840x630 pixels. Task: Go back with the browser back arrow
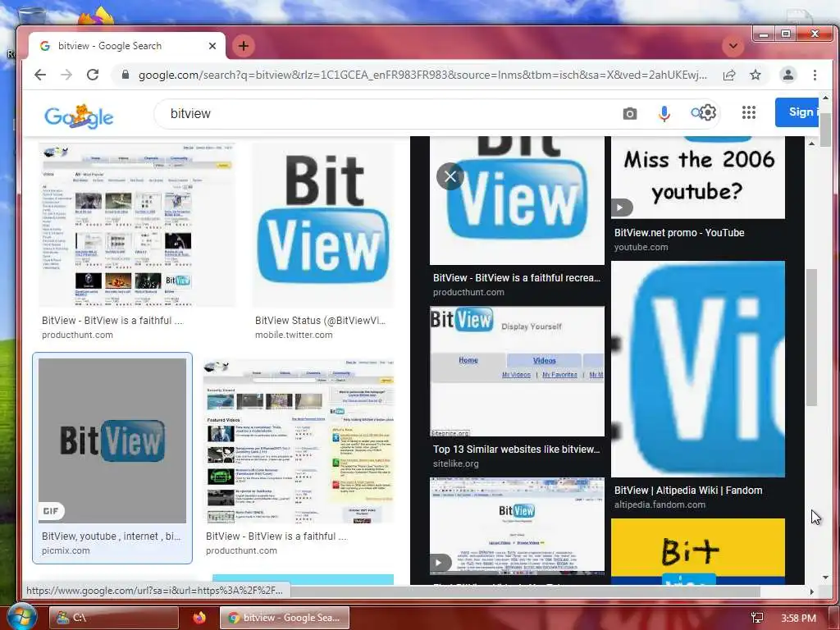pos(40,75)
